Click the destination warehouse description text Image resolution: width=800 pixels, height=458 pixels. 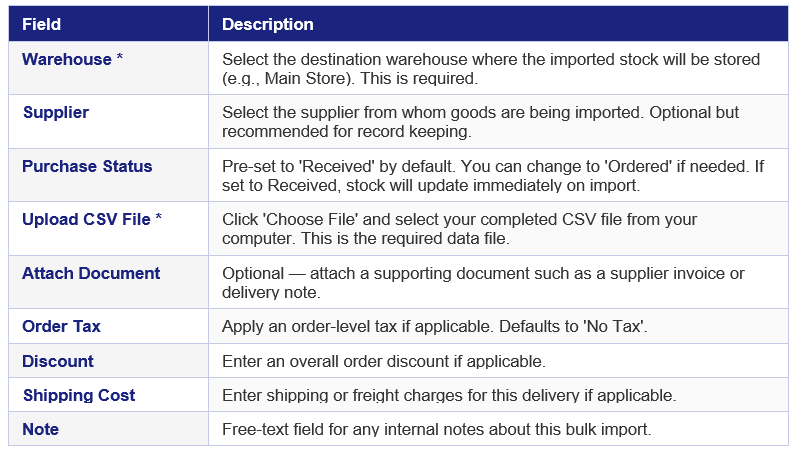(491, 69)
